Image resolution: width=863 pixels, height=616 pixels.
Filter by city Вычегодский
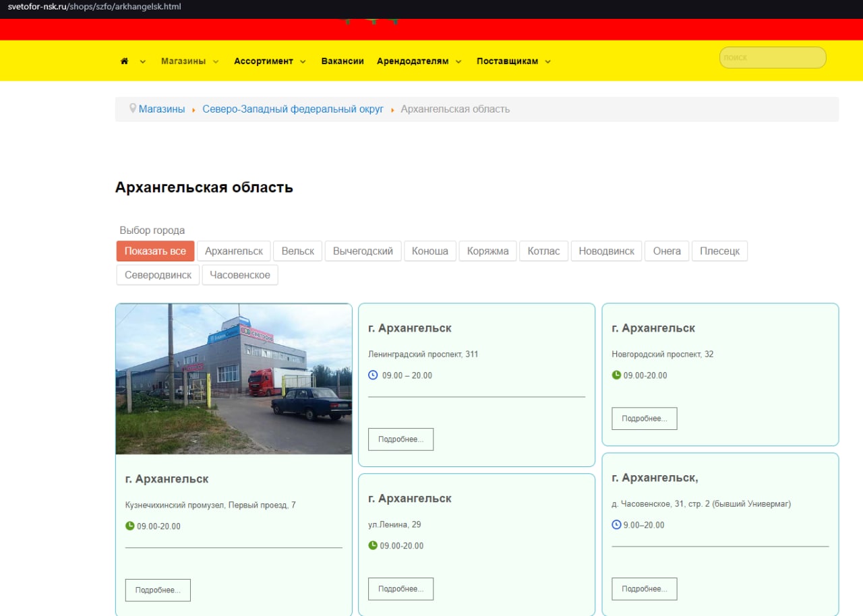tap(363, 251)
